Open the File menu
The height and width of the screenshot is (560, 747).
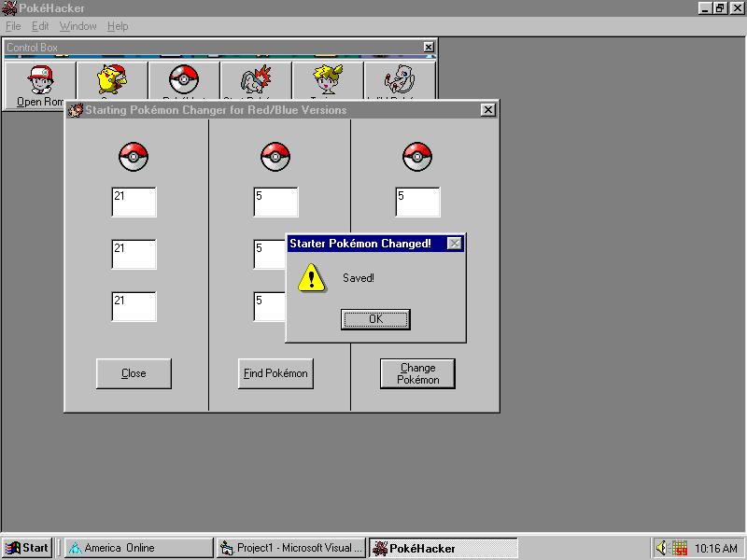tap(13, 26)
